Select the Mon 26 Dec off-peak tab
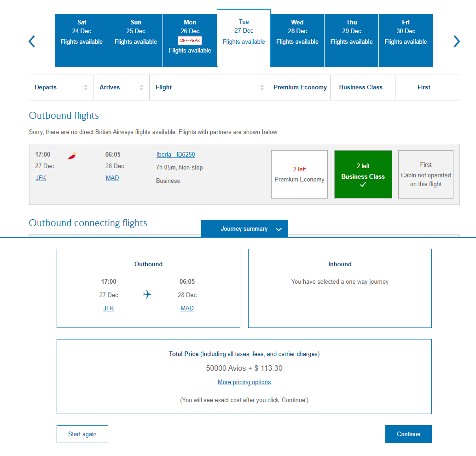Viewport: 476px width, 456px height. click(x=190, y=41)
